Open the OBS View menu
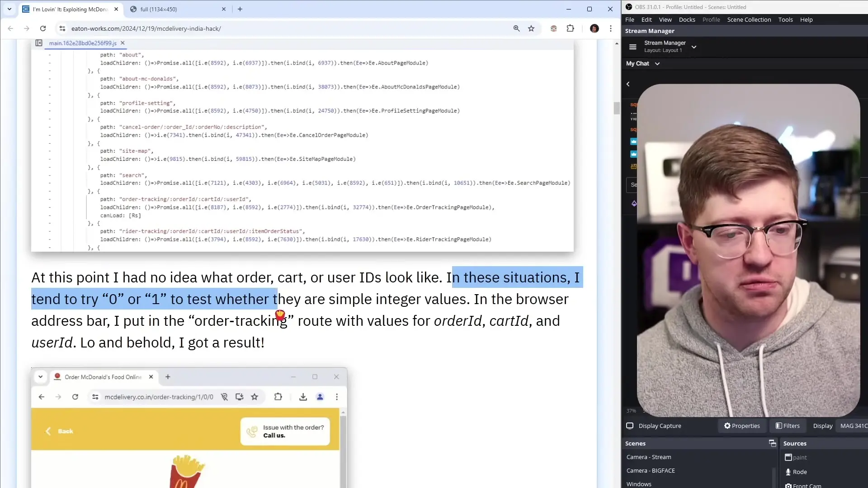 (x=665, y=19)
